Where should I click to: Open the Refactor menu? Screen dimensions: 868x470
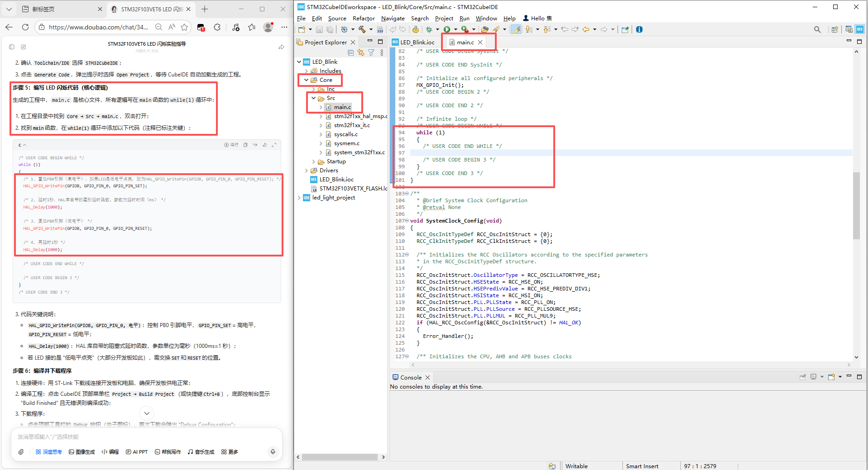pyautogui.click(x=364, y=18)
